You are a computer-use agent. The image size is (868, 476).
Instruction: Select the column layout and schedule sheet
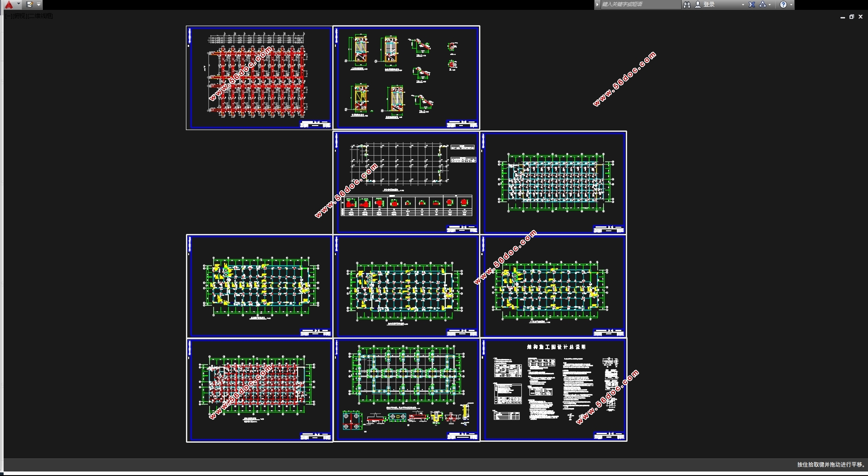(x=406, y=183)
